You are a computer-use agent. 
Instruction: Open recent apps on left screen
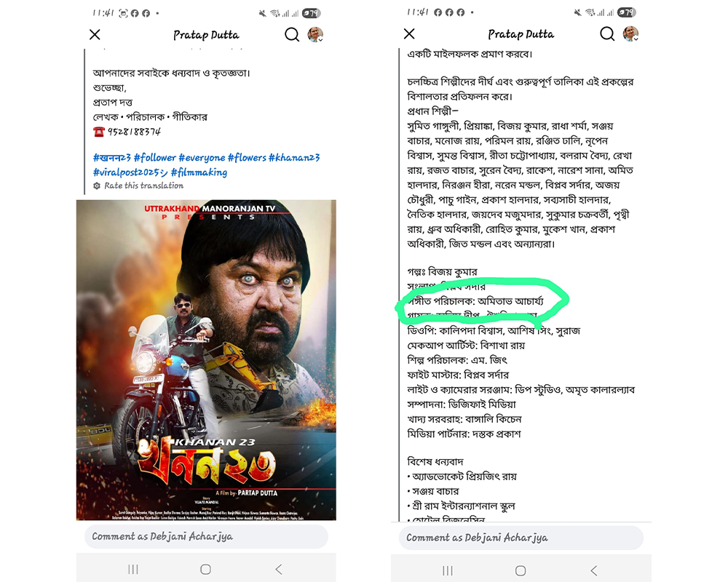(133, 570)
